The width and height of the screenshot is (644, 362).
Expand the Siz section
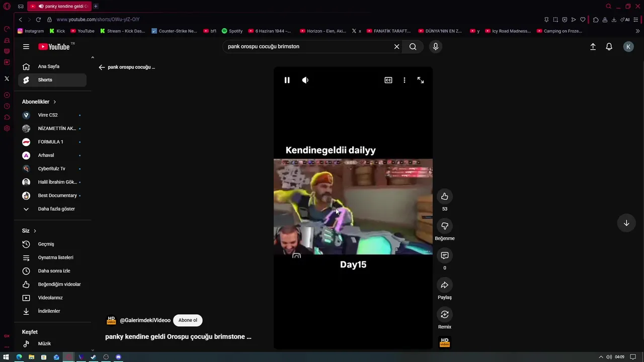click(x=29, y=231)
